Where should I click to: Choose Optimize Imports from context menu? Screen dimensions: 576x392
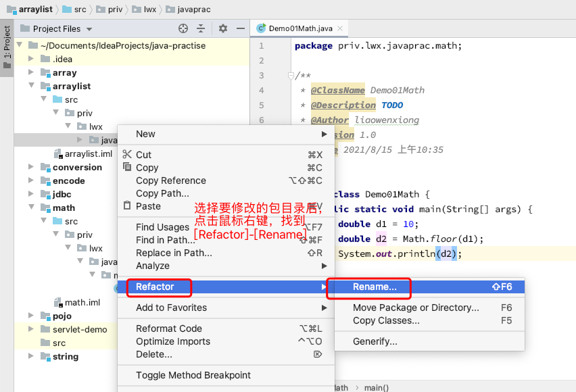(x=226, y=341)
